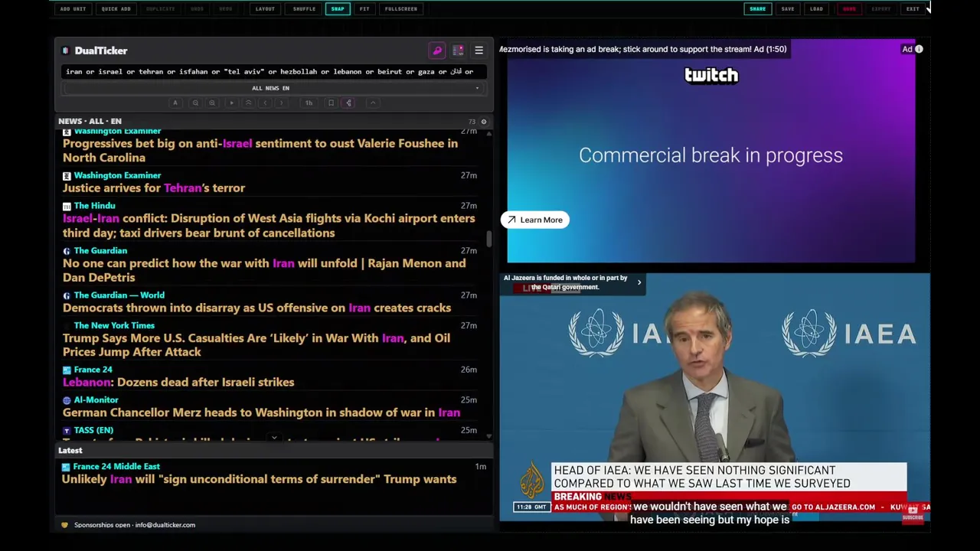Open No one can predict the war headline
This screenshot has height=551, width=980.
pos(264,270)
